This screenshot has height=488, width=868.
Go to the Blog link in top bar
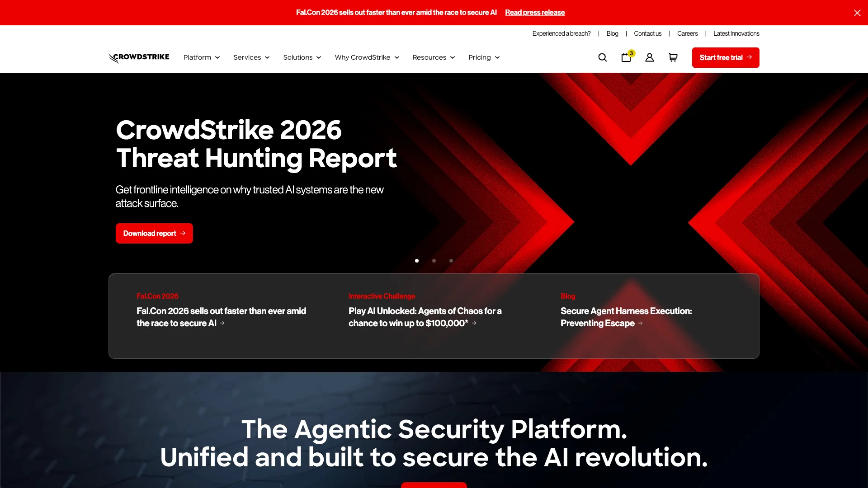point(612,33)
